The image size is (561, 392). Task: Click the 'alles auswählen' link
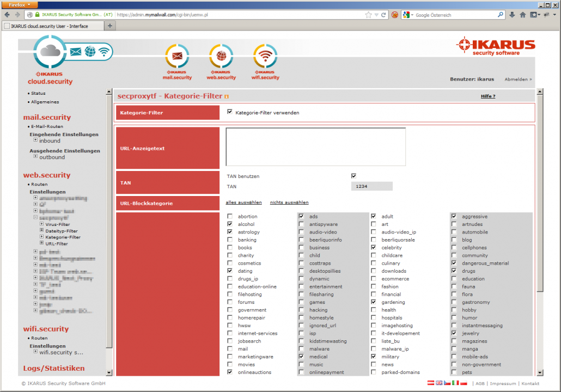pyautogui.click(x=243, y=203)
